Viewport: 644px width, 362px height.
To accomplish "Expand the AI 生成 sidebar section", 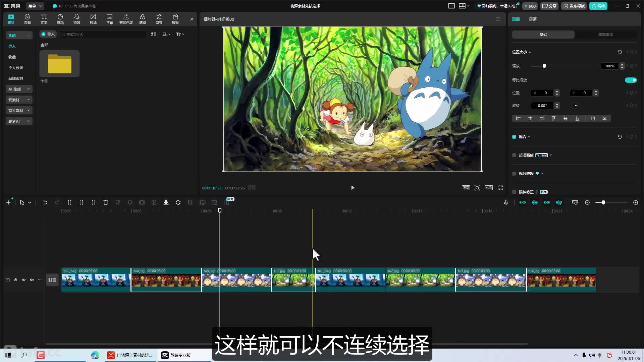I will pyautogui.click(x=19, y=89).
